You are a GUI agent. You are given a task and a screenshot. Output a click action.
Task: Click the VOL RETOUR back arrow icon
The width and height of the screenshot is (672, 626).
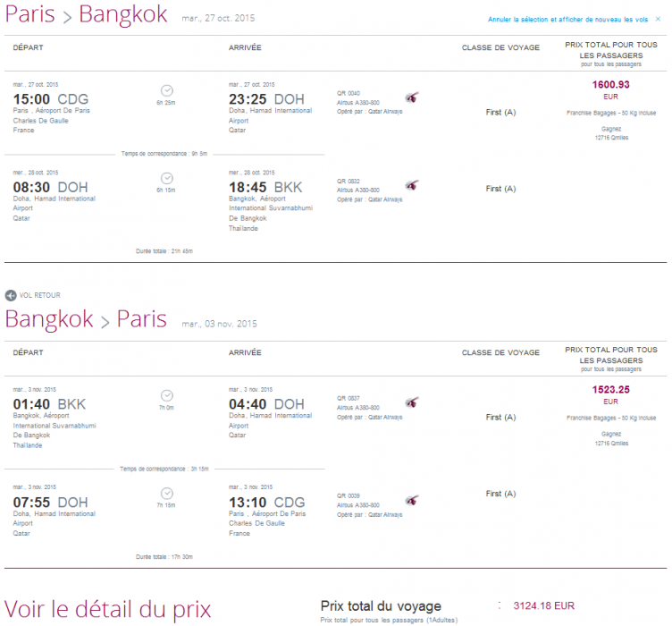(11, 294)
